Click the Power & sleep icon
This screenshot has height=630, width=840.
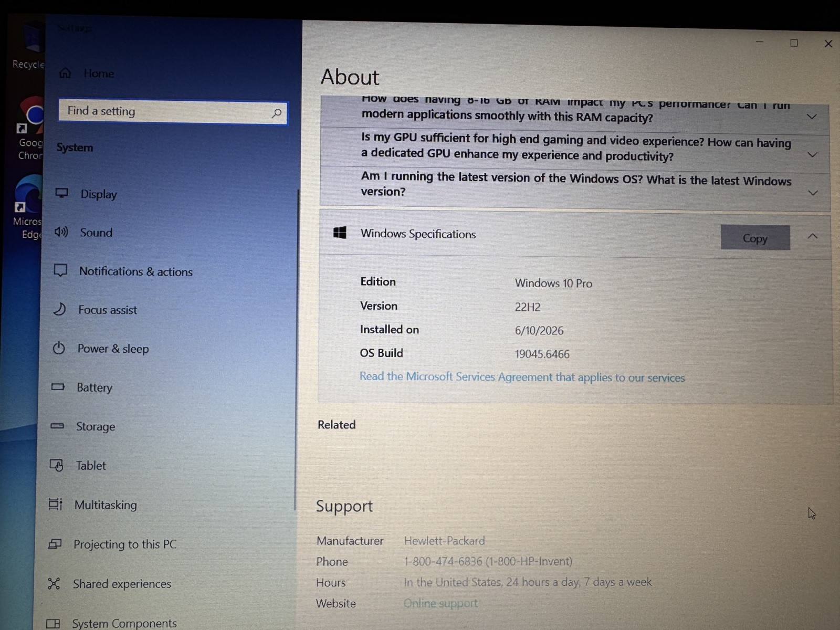pyautogui.click(x=59, y=348)
